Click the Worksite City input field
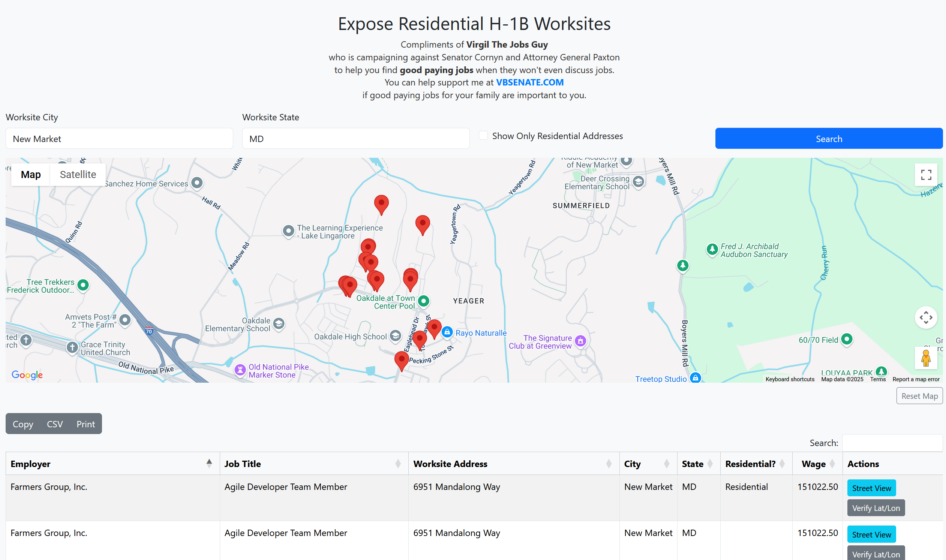 pyautogui.click(x=119, y=138)
